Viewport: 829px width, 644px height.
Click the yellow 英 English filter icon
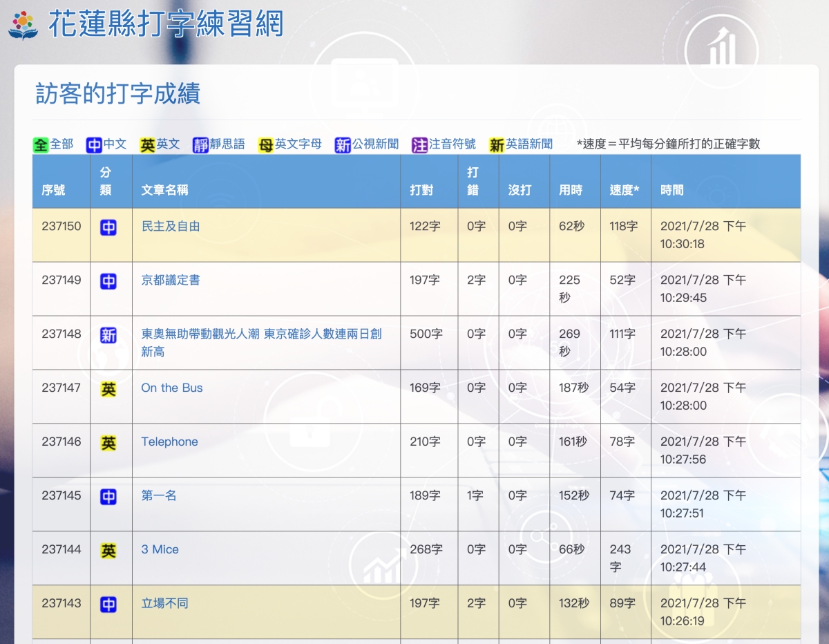147,145
